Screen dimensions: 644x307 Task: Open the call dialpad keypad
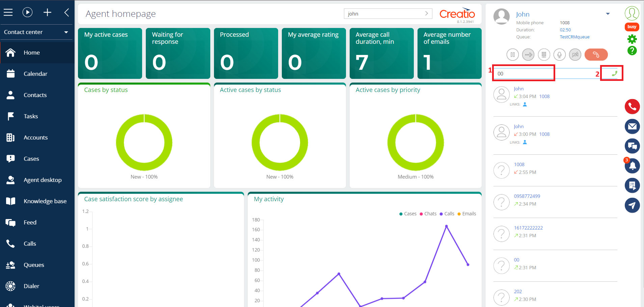pos(544,55)
